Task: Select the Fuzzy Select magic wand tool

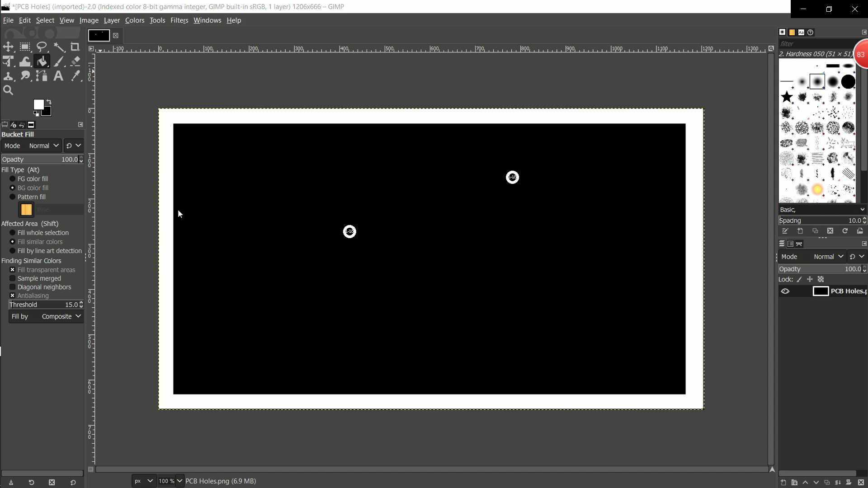Action: pyautogui.click(x=59, y=47)
